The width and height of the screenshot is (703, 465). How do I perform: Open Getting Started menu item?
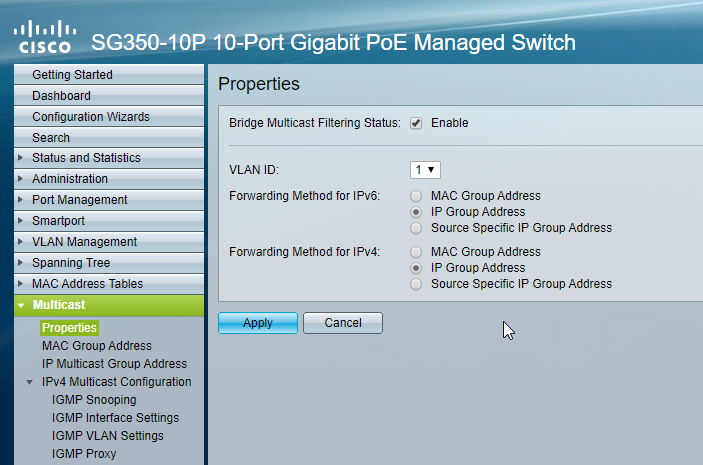[x=109, y=74]
